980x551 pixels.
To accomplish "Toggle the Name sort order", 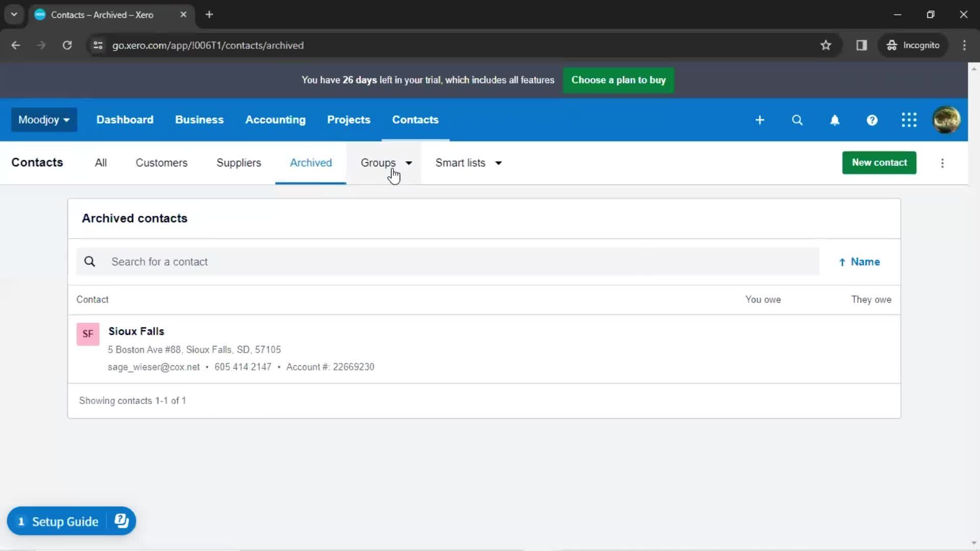I will [x=860, y=262].
